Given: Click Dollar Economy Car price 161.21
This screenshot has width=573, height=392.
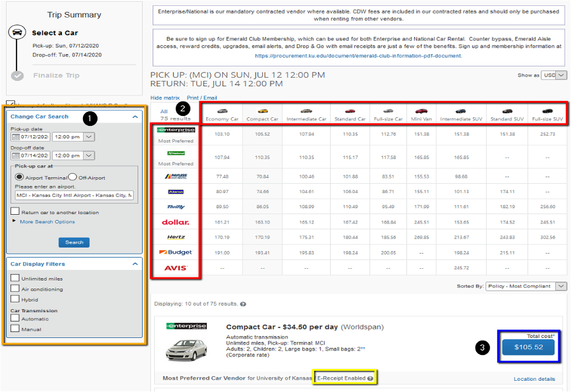Looking at the screenshot, I should [x=222, y=222].
